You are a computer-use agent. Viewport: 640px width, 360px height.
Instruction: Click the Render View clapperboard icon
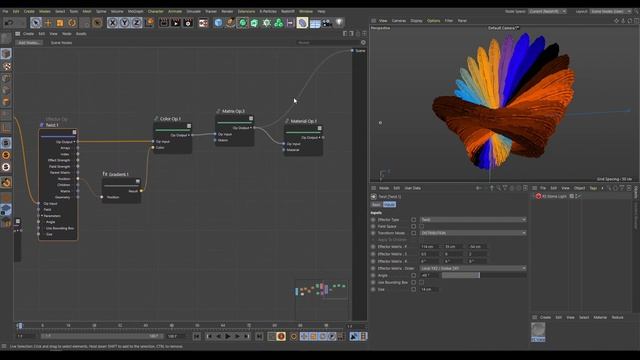pos(164,23)
